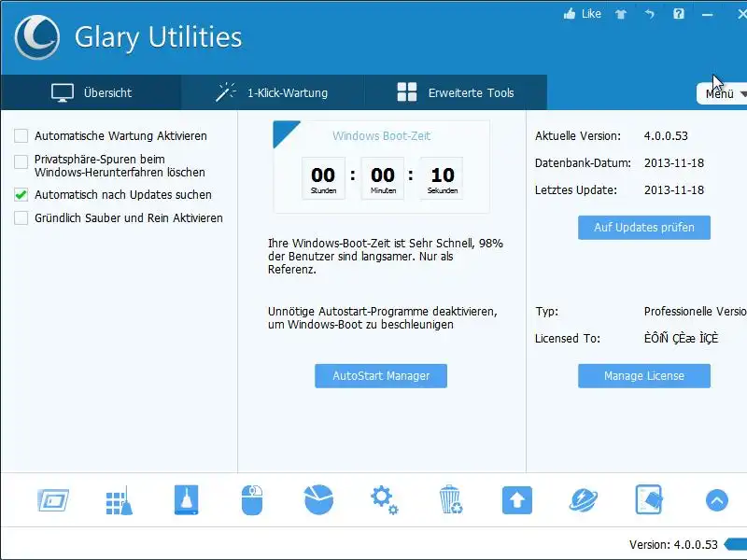Open the disk wipe broom icon

(x=186, y=500)
